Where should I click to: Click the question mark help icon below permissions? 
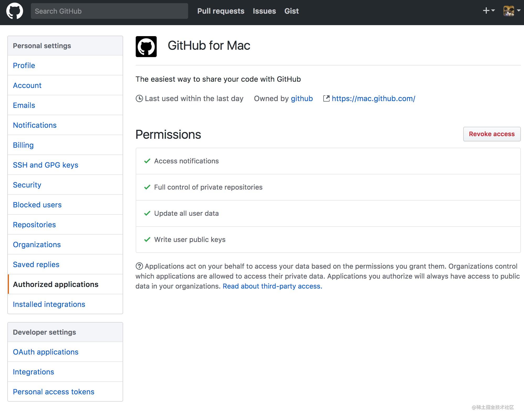139,266
